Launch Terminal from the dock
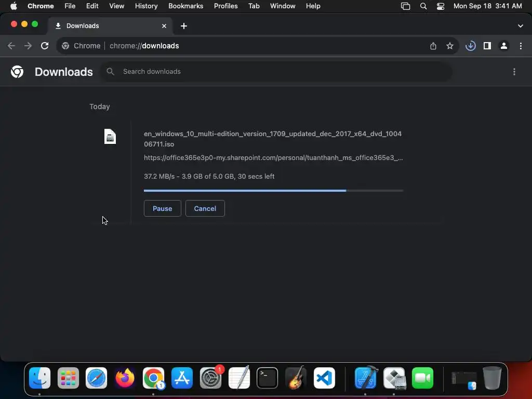This screenshot has height=399, width=532. [x=268, y=378]
